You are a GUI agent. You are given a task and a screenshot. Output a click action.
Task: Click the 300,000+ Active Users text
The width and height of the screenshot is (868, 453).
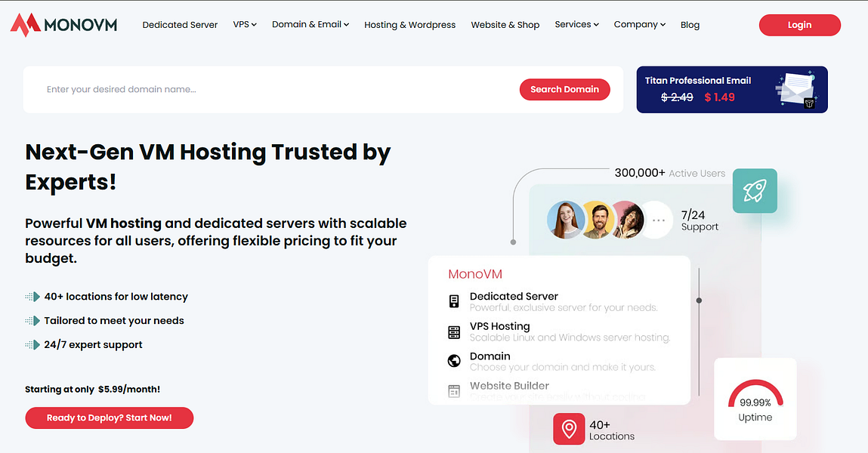[670, 173]
